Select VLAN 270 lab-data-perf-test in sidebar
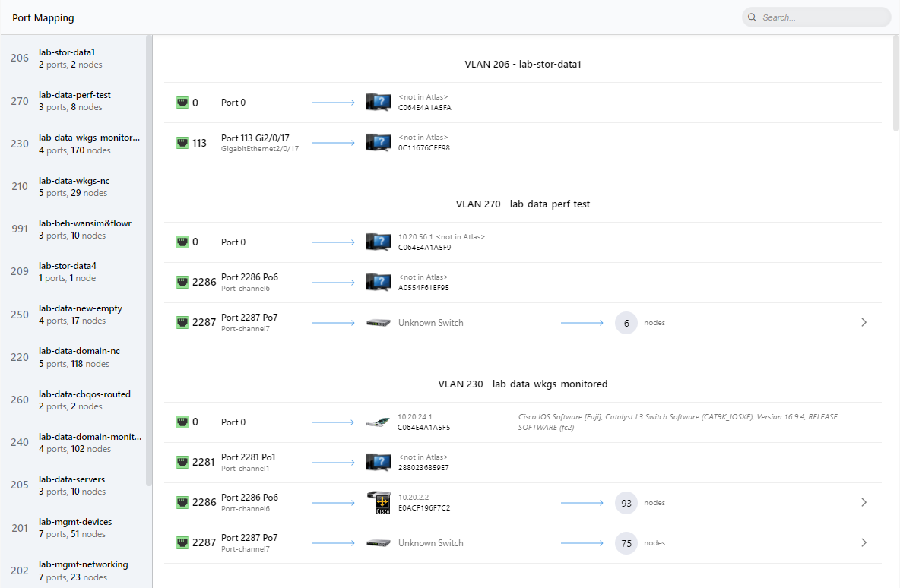900x588 pixels. point(73,101)
